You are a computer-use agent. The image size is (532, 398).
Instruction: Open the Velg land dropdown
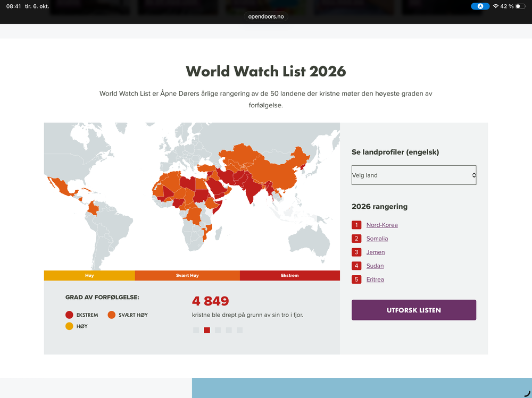pyautogui.click(x=413, y=175)
